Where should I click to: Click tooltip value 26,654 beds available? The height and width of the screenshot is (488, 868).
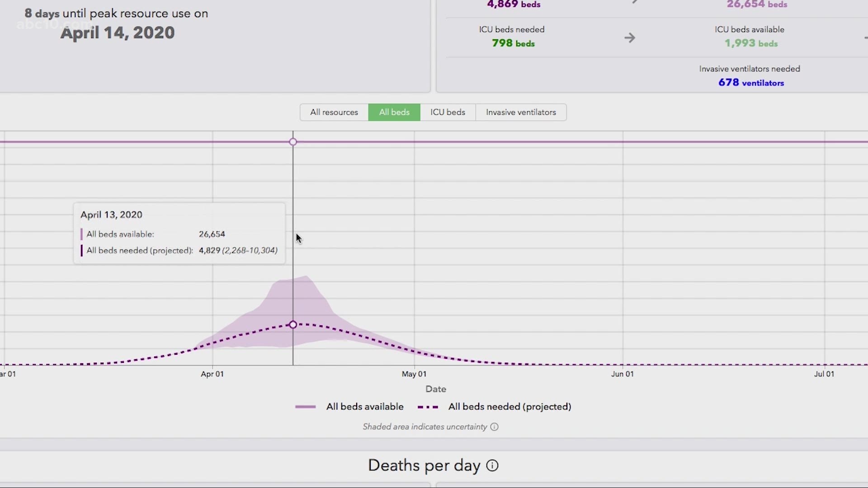coord(212,234)
